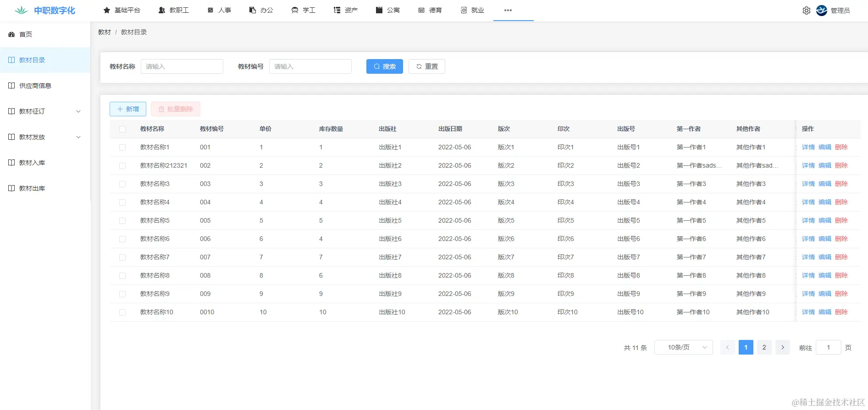
Task: Click the cell 第一作者sads...
Action: pos(699,165)
